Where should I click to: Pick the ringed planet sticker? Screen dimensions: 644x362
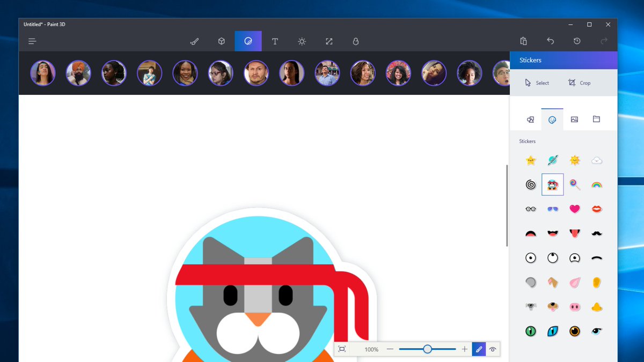pos(553,160)
